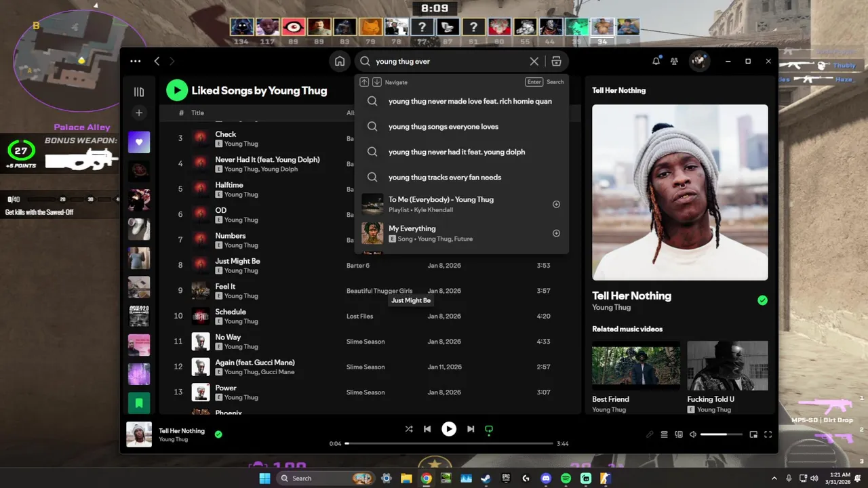This screenshot has height=488, width=868.
Task: Enter full screen player mode
Action: (768, 434)
